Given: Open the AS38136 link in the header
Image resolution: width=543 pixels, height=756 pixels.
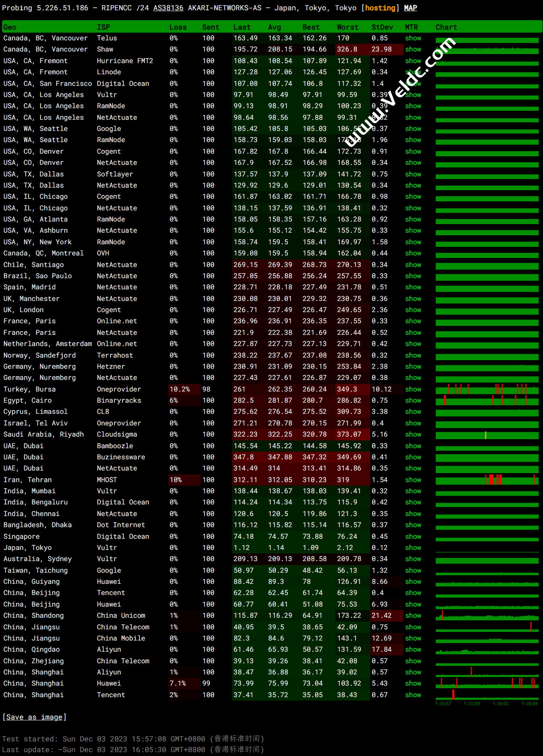Looking at the screenshot, I should coord(168,8).
